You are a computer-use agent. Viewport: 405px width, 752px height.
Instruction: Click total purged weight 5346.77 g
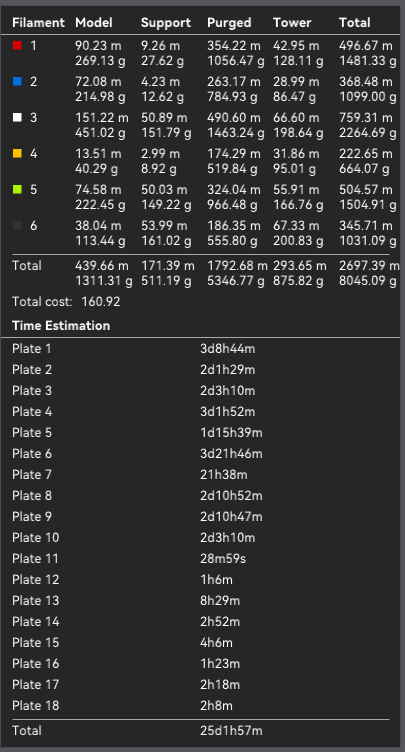click(x=236, y=280)
